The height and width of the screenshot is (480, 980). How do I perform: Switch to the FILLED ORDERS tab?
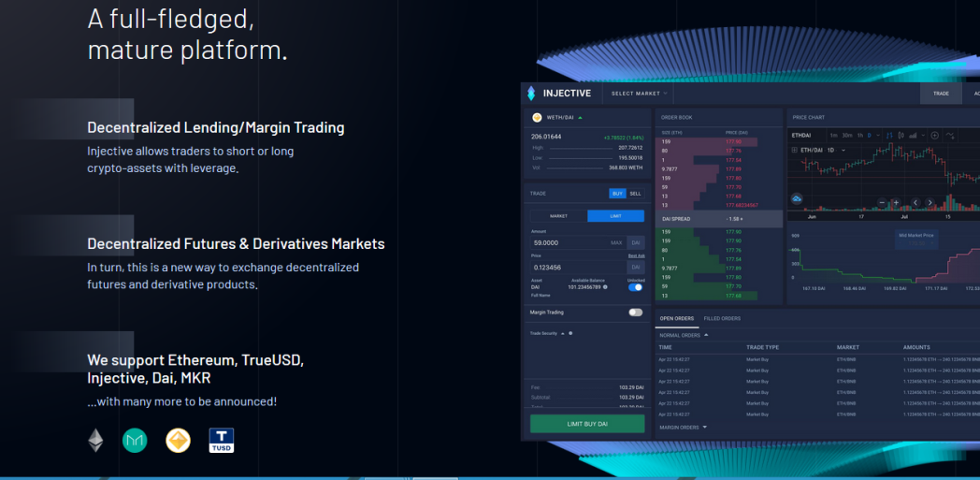[722, 319]
